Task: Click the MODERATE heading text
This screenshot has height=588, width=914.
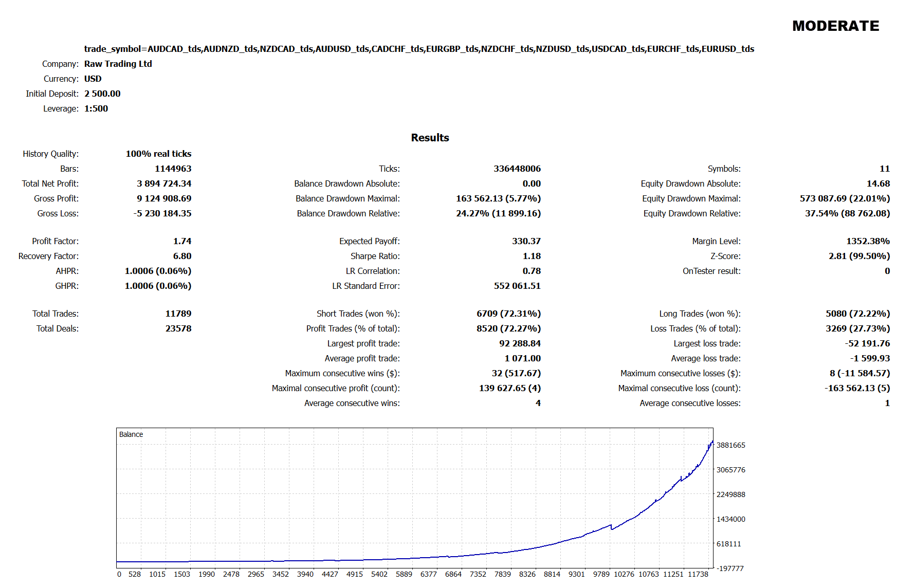Action: pyautogui.click(x=835, y=26)
